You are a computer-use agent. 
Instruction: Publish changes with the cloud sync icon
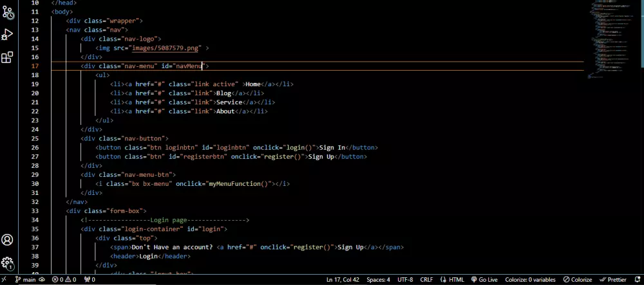click(42, 280)
